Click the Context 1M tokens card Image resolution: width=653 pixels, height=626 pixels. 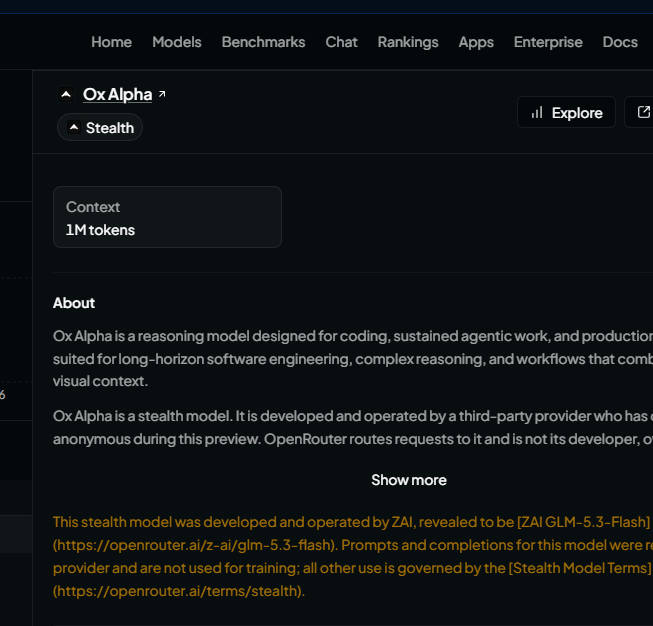[167, 217]
